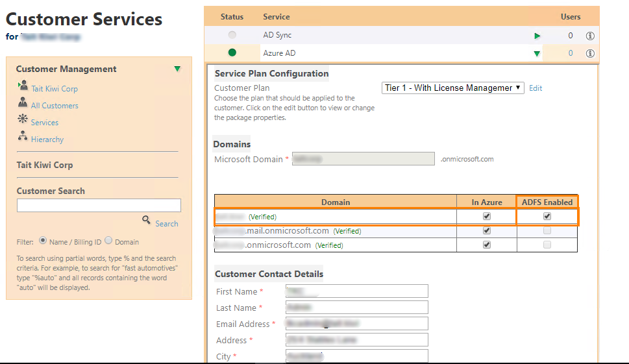Screen dimensions: 629x364
Task: Open the All Customers link
Action: [55, 106]
